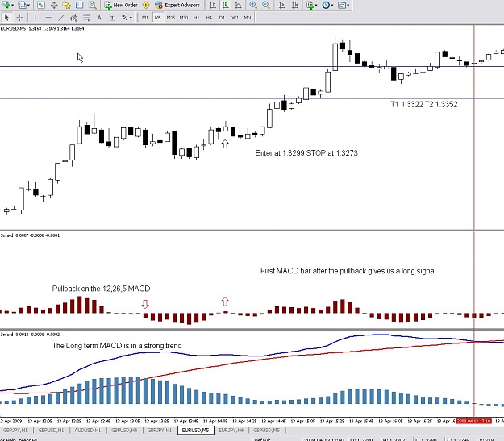Switch to the first GBPJPY,H1 chart tab

(15, 430)
